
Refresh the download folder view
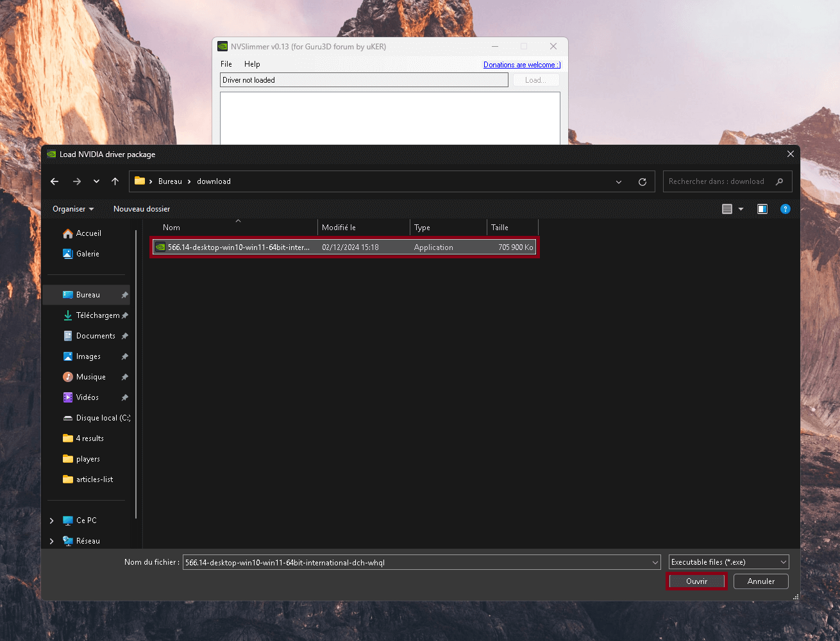[x=642, y=182]
